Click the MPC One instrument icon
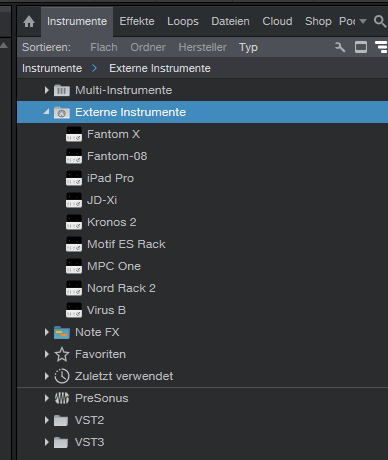Viewport: 388px width, 460px height. tap(74, 266)
